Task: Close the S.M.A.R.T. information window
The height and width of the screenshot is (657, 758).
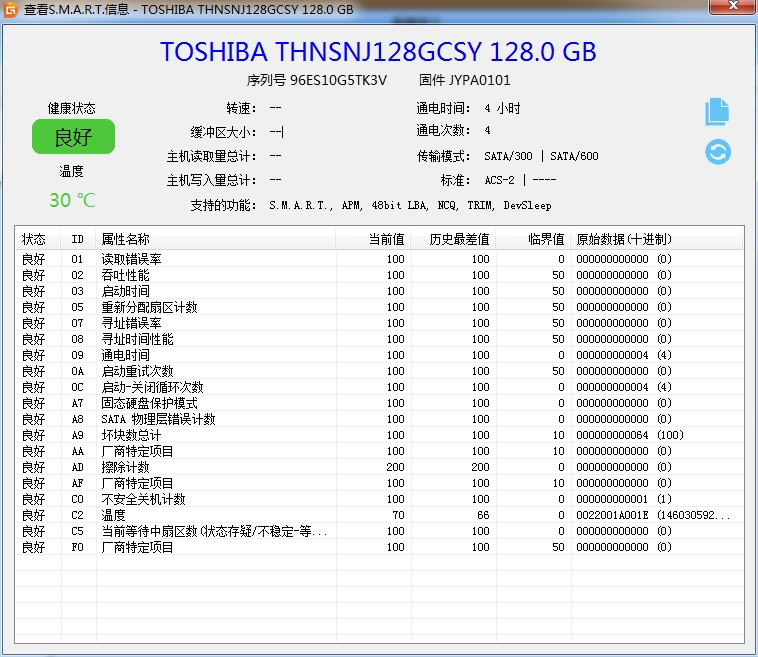Action: coord(733,6)
